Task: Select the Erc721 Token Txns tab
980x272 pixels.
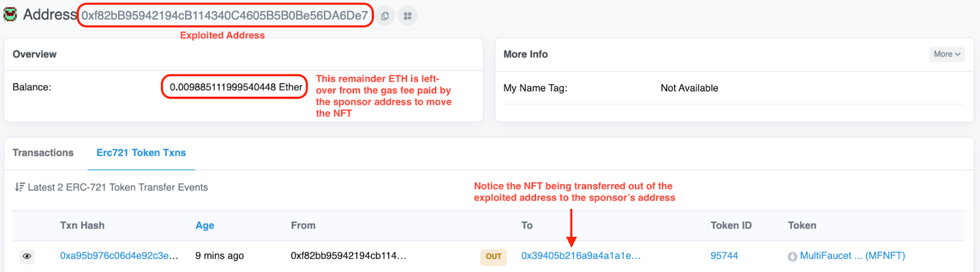Action: [141, 153]
